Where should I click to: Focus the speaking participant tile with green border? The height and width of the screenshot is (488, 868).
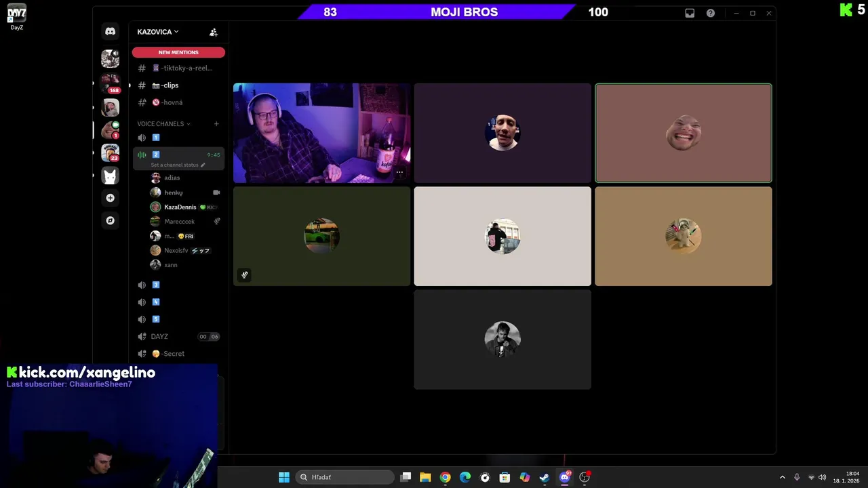pyautogui.click(x=684, y=133)
